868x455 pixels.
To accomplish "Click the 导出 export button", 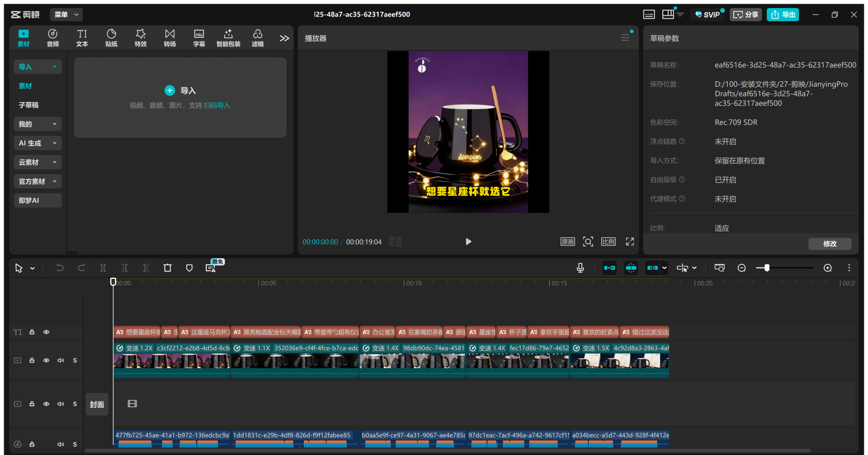I will 783,15.
